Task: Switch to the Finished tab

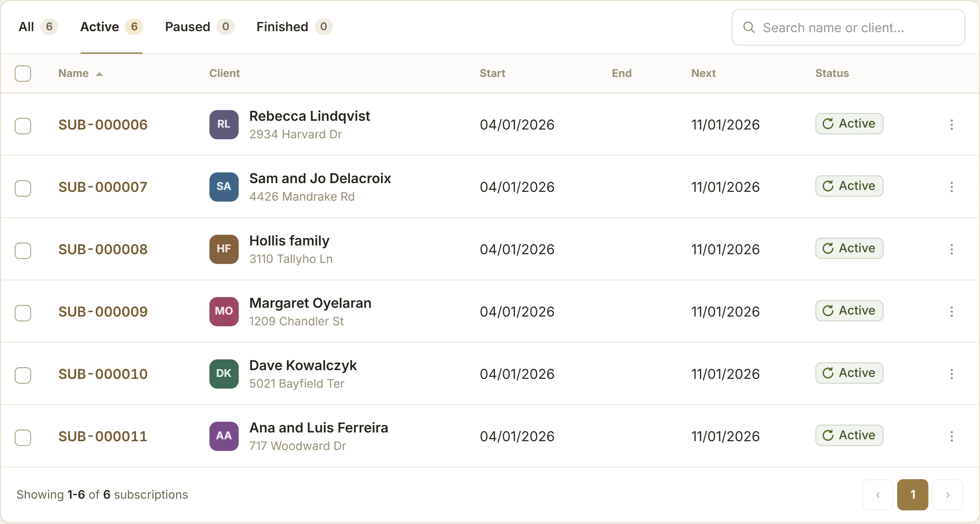Action: (295, 27)
